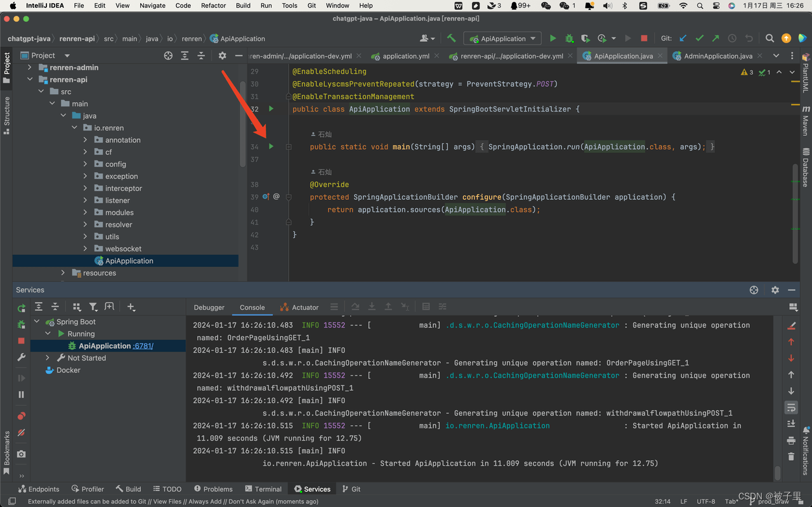Open the Navigate menu
The image size is (812, 507).
click(x=152, y=6)
